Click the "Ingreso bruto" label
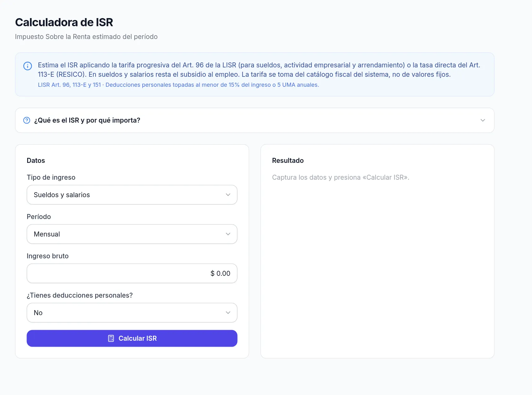Image resolution: width=532 pixels, height=395 pixels. coord(48,256)
